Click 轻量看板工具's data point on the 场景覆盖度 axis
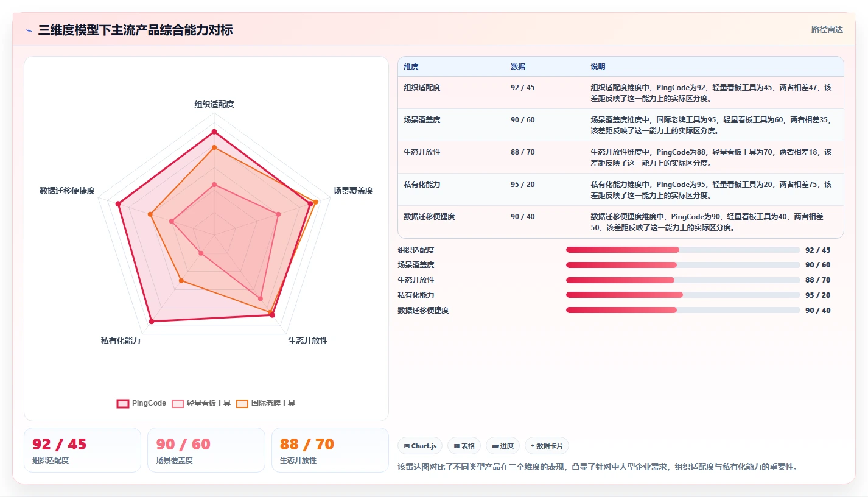The image size is (868, 497). point(278,214)
